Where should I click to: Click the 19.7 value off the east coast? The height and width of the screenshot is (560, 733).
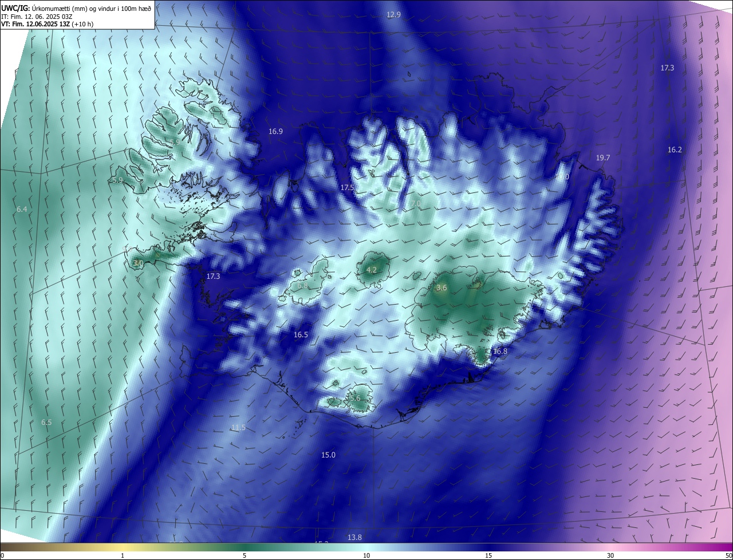[x=603, y=158]
